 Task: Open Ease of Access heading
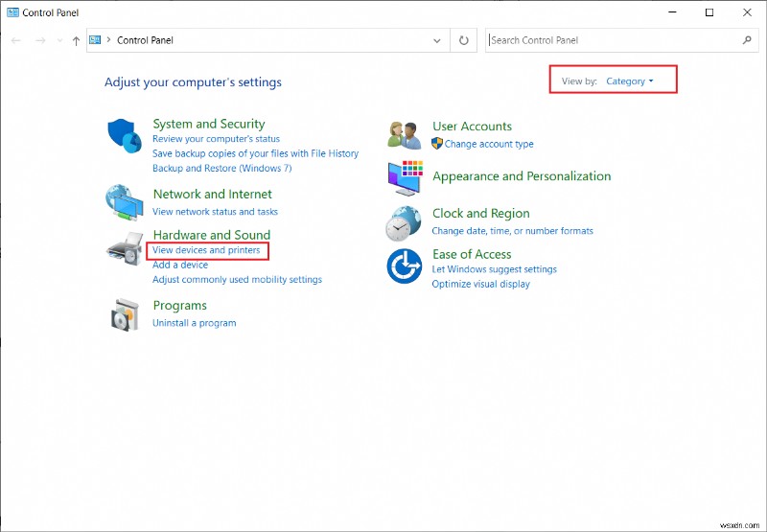pos(472,254)
